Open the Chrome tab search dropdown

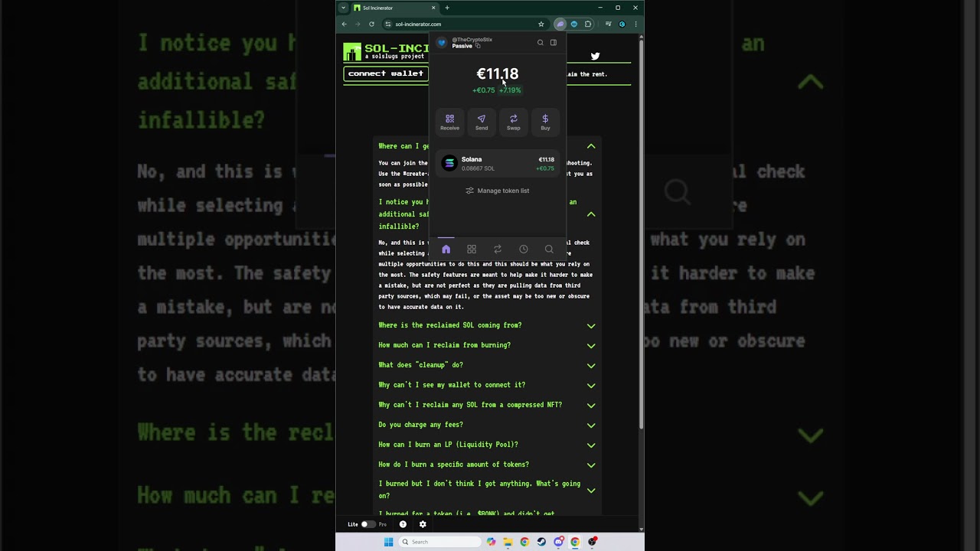(x=344, y=8)
